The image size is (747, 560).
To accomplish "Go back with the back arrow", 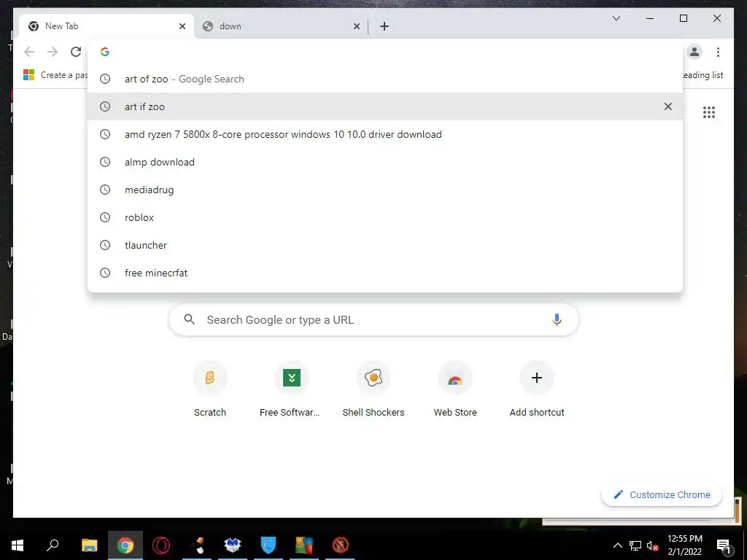I will 29,52.
